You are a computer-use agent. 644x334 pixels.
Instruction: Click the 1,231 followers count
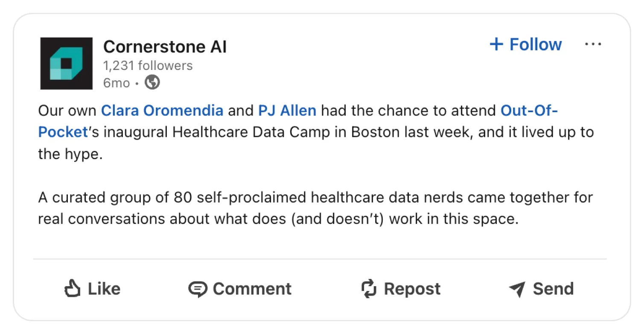click(147, 65)
